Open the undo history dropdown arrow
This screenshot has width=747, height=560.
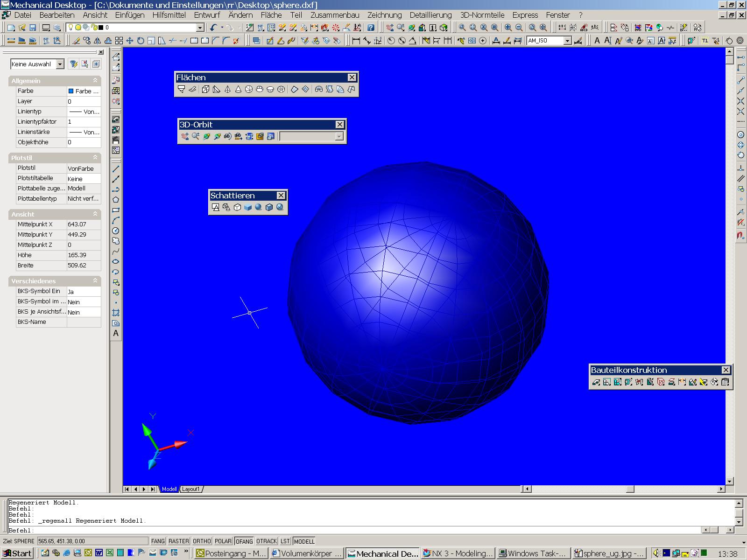coord(222,28)
